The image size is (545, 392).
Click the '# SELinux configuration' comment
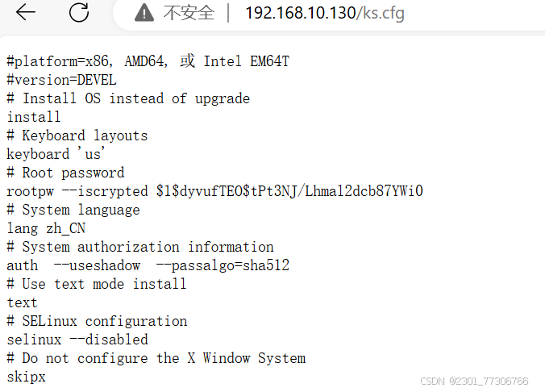pos(97,321)
